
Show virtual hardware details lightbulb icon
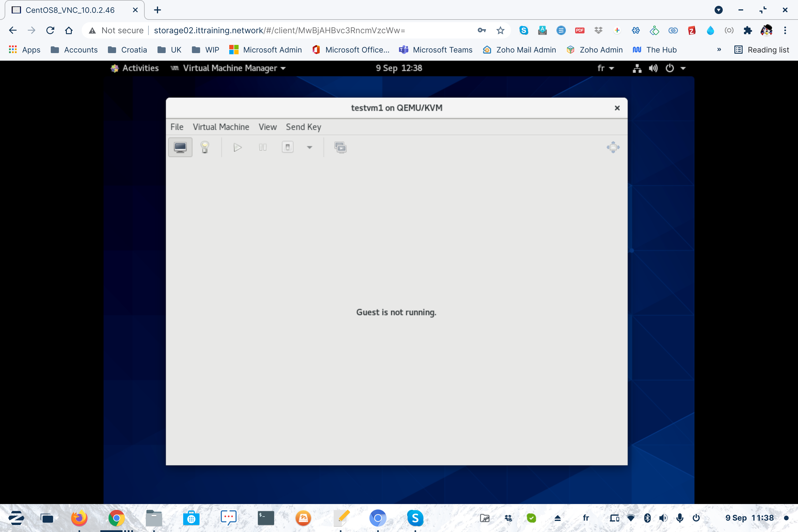coord(204,147)
